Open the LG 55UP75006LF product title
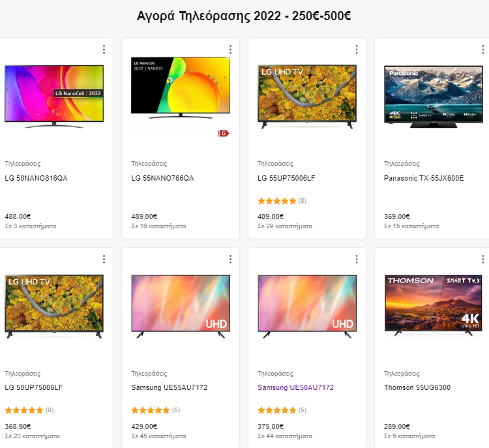The width and height of the screenshot is (489, 448). pyautogui.click(x=286, y=178)
